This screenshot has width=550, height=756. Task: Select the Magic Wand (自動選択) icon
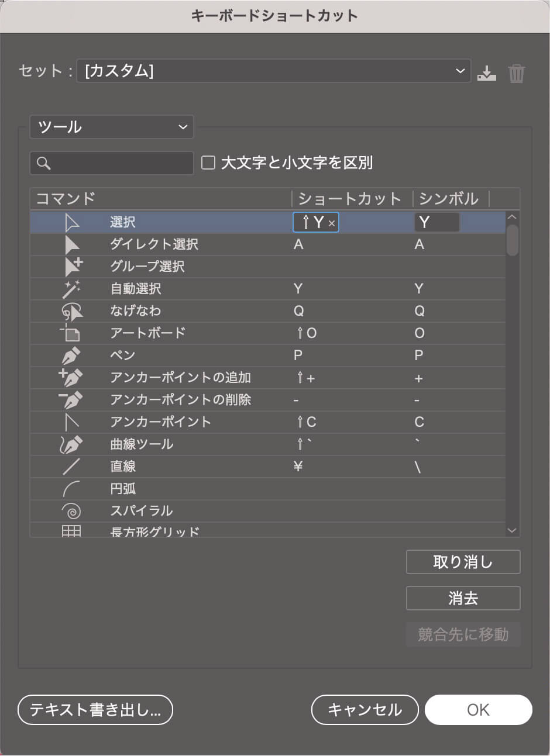click(x=72, y=289)
